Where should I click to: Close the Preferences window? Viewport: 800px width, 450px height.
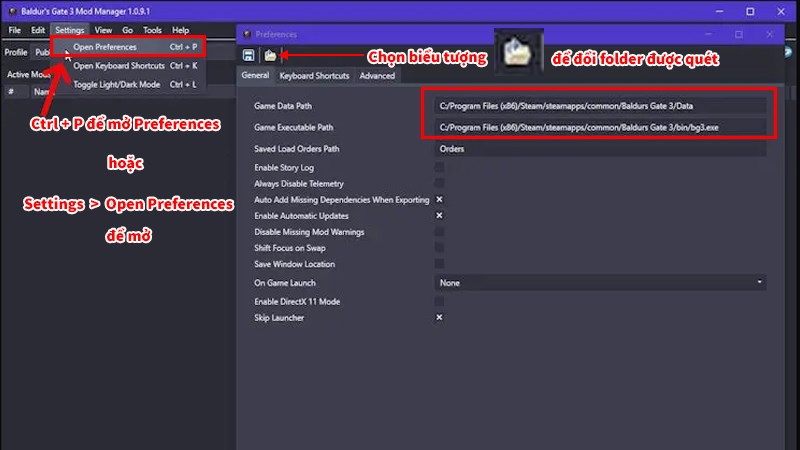pyautogui.click(x=769, y=34)
